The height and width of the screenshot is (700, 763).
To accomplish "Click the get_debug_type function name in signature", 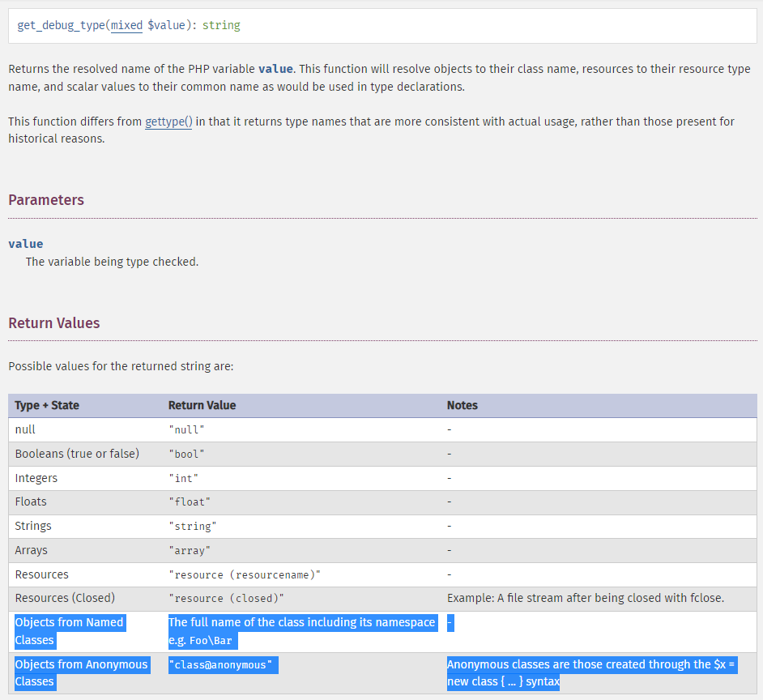I will click(x=62, y=25).
